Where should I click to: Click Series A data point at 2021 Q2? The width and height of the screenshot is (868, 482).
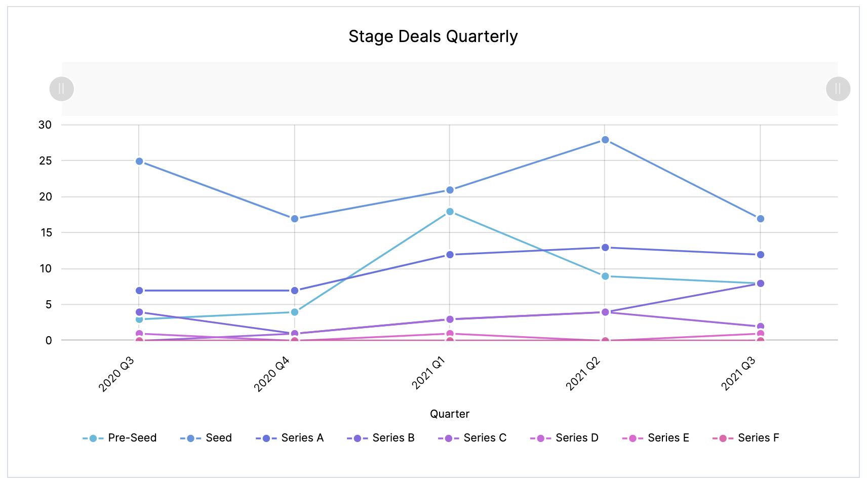click(x=605, y=248)
